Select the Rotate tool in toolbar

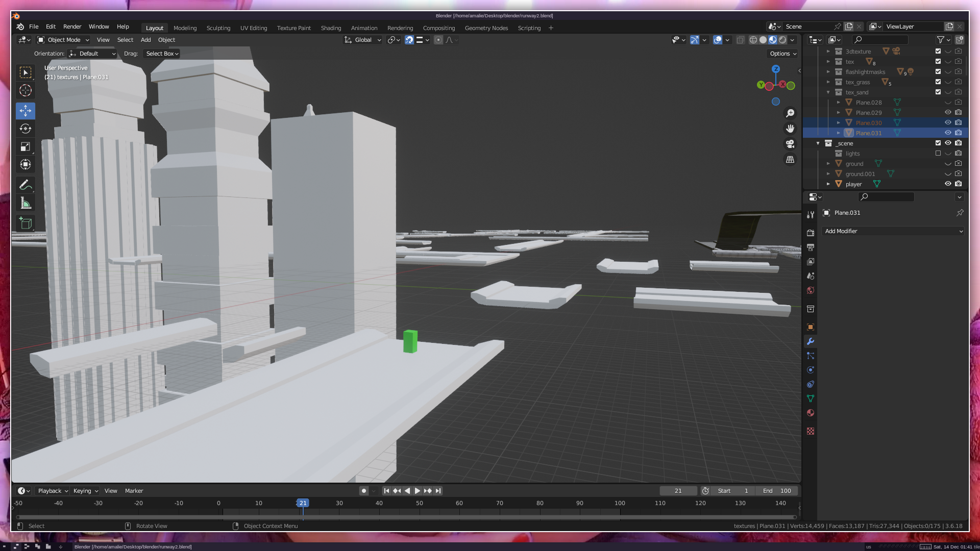click(25, 129)
